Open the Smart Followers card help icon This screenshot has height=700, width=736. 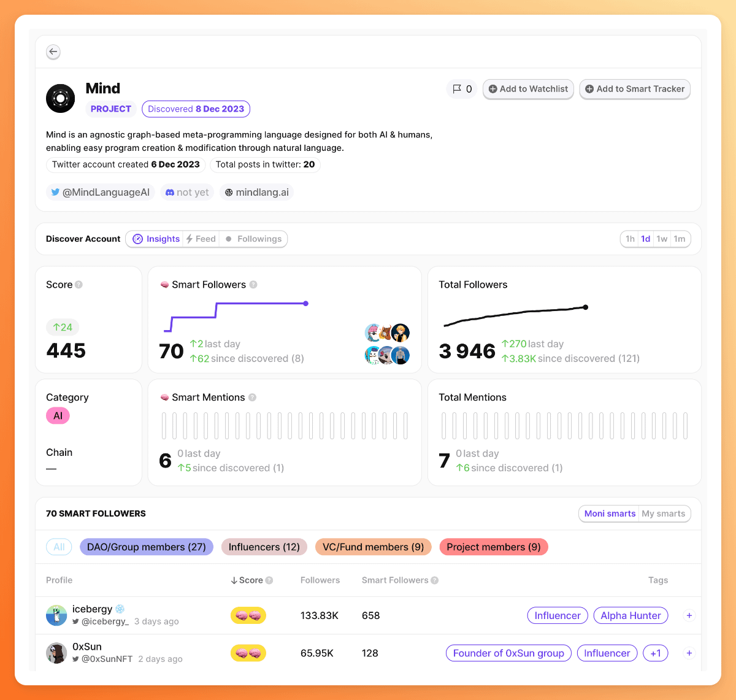(x=253, y=285)
